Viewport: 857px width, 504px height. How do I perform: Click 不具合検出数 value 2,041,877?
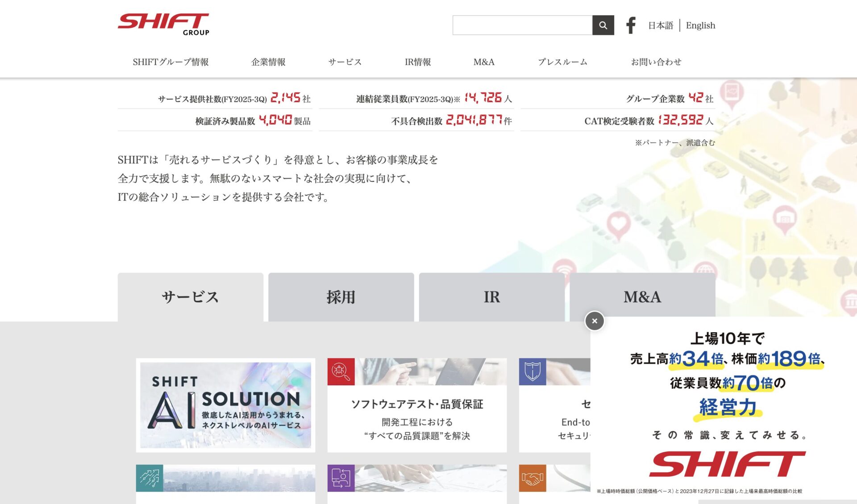[474, 120]
